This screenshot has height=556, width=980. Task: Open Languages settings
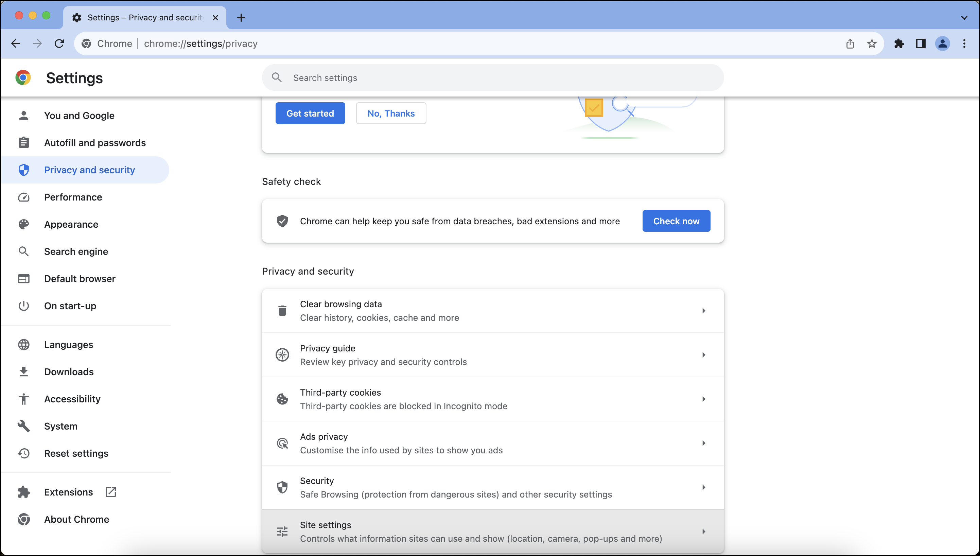pos(86,345)
